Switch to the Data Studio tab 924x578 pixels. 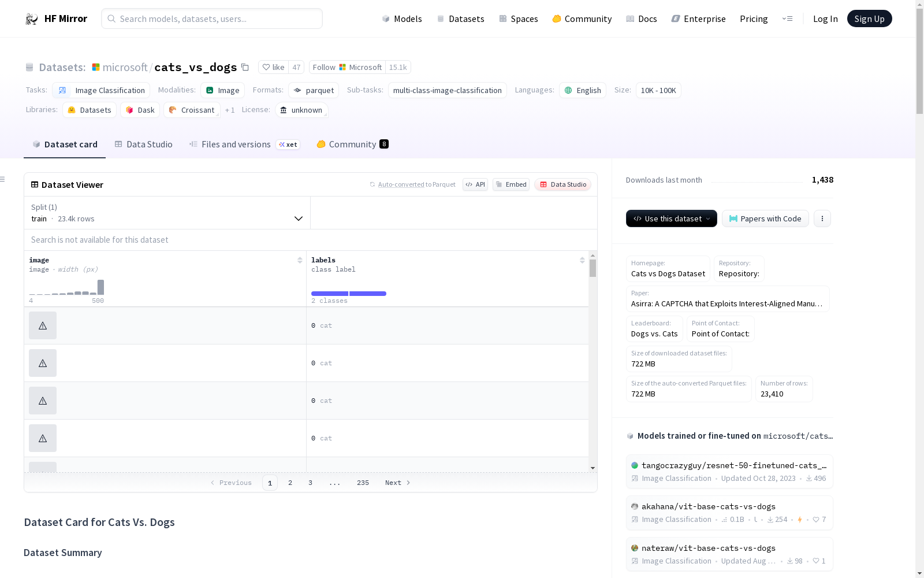pyautogui.click(x=144, y=144)
